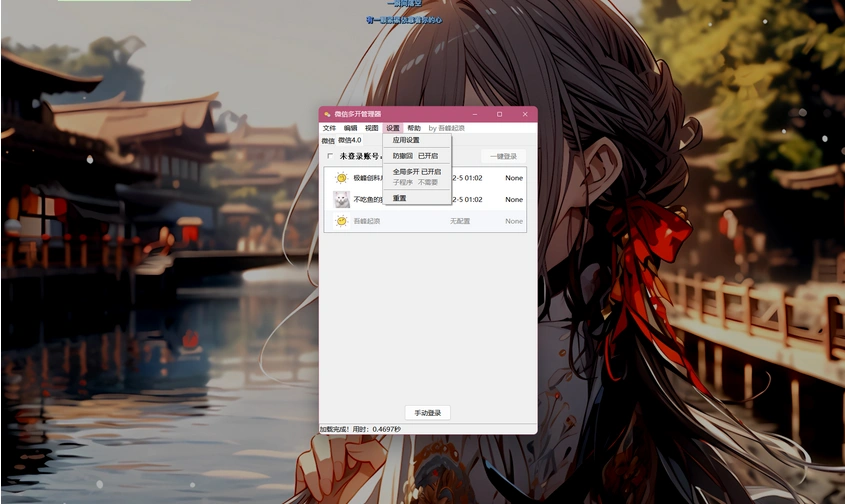The height and width of the screenshot is (504, 845).
Task: Tick the 未登录账号 select-all checkbox
Action: coord(331,156)
